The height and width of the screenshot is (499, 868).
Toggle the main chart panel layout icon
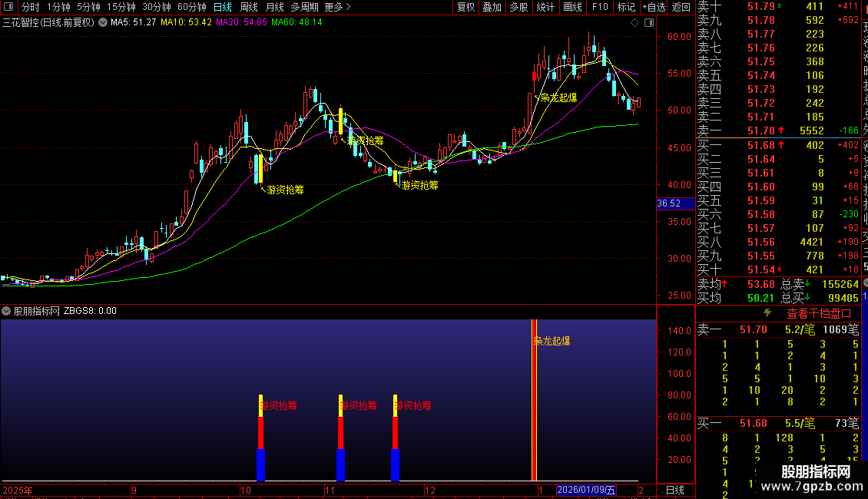(649, 23)
